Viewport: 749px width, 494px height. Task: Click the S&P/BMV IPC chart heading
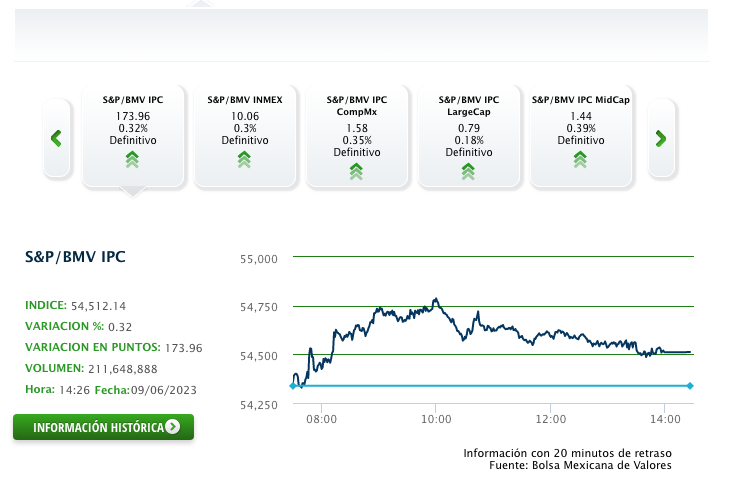click(x=75, y=256)
